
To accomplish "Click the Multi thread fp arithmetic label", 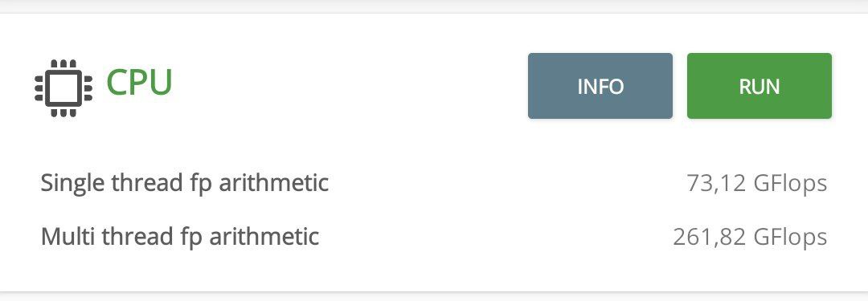I will click(x=180, y=237).
